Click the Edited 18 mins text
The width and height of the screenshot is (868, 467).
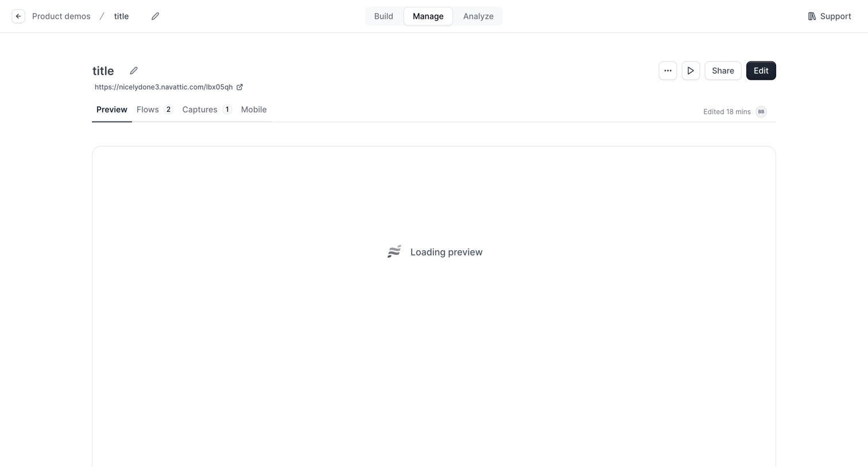coord(727,112)
